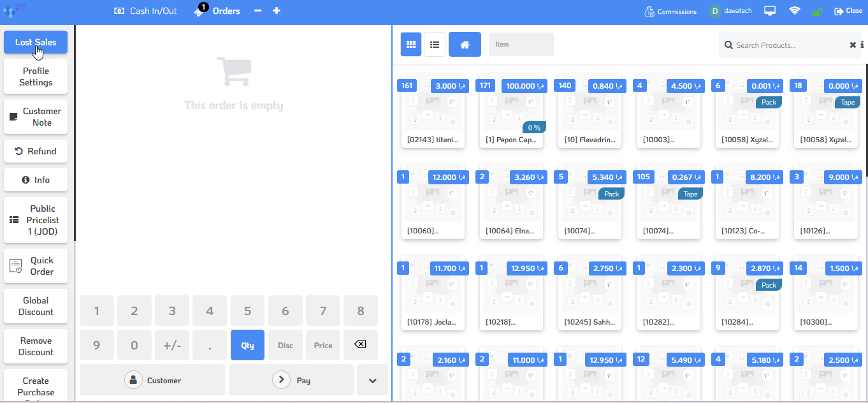Proceed to Pay
The height and width of the screenshot is (403, 868).
coord(291,380)
